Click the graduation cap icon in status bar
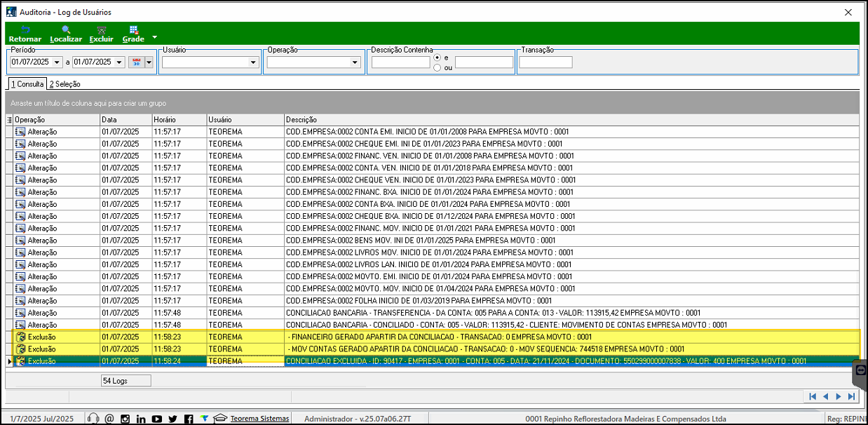Viewport: 868px width, 425px height. click(220, 419)
